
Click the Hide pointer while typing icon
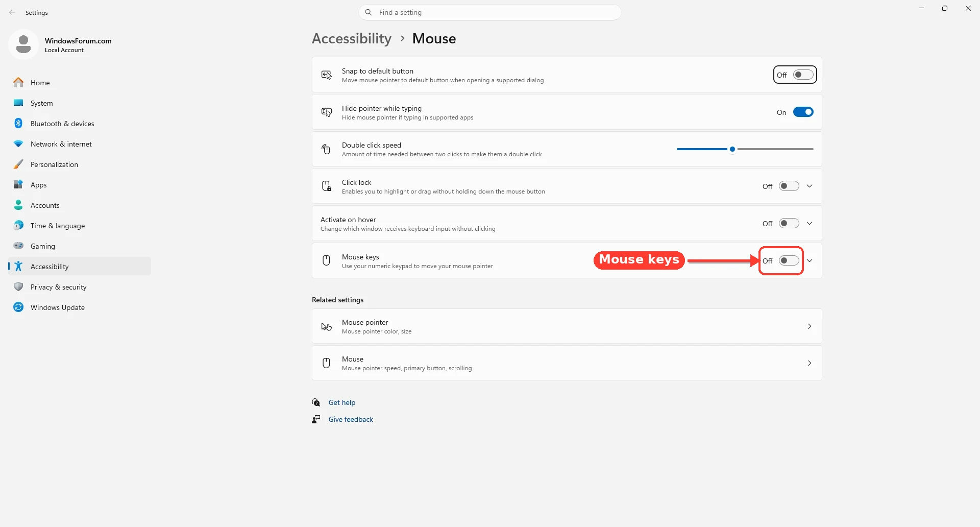point(327,112)
